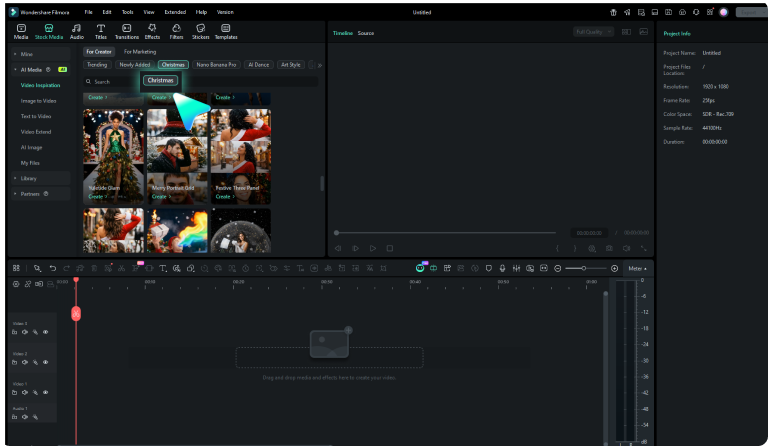Mute the Video 1 track audio

pos(24,392)
